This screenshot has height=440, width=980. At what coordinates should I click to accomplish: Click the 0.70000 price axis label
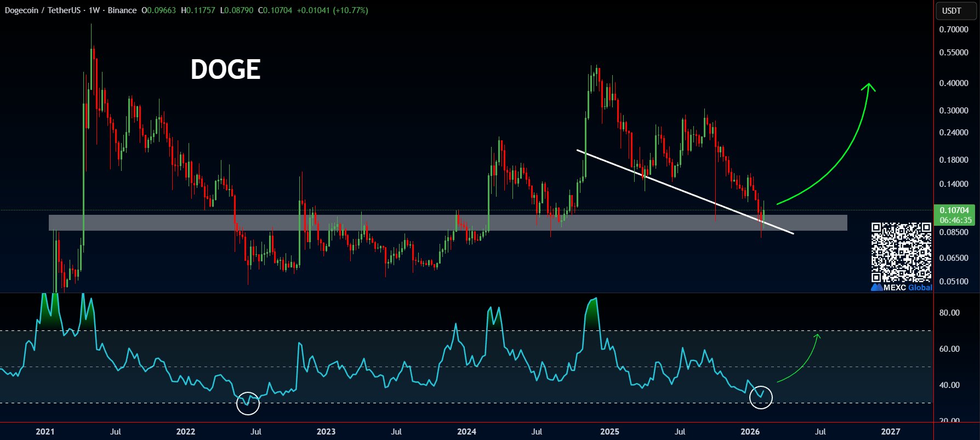click(954, 30)
